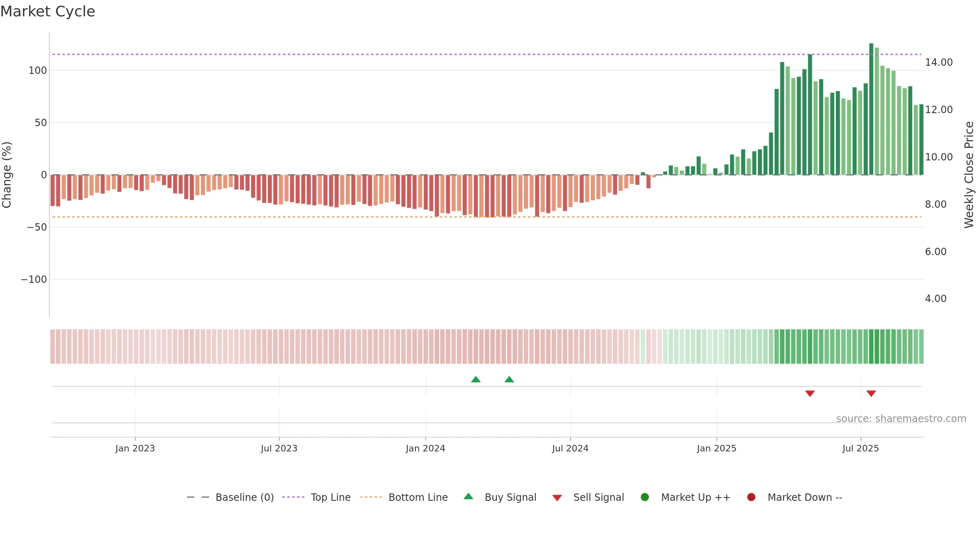
Task: Click the first buy signal marker after Jan 2024
Action: click(476, 380)
